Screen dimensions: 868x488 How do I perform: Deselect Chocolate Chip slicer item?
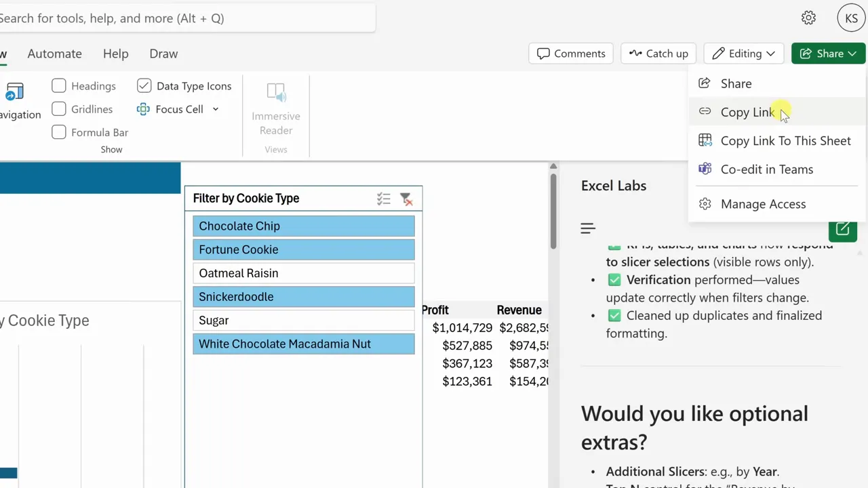304,226
